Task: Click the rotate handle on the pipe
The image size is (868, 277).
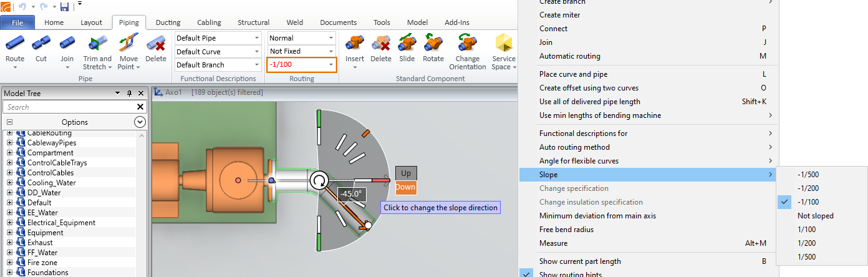Action: click(x=319, y=181)
